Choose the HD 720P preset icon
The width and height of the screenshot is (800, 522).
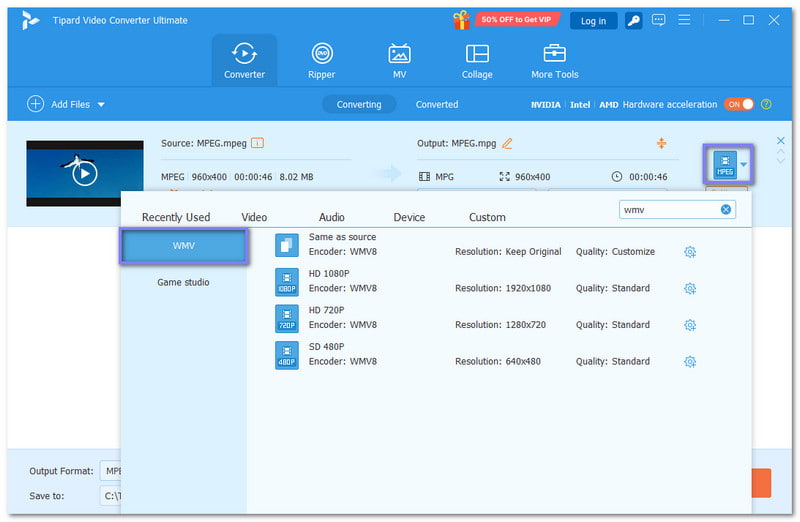pos(287,318)
